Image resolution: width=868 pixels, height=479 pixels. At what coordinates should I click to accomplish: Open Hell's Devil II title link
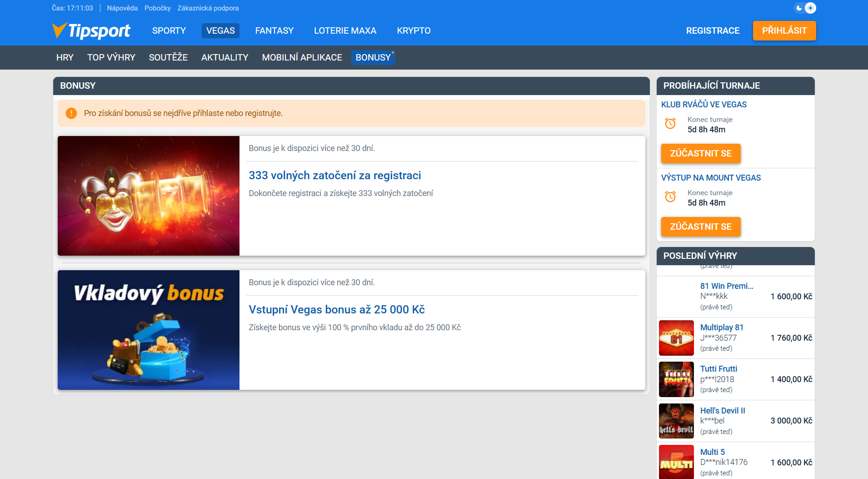723,410
